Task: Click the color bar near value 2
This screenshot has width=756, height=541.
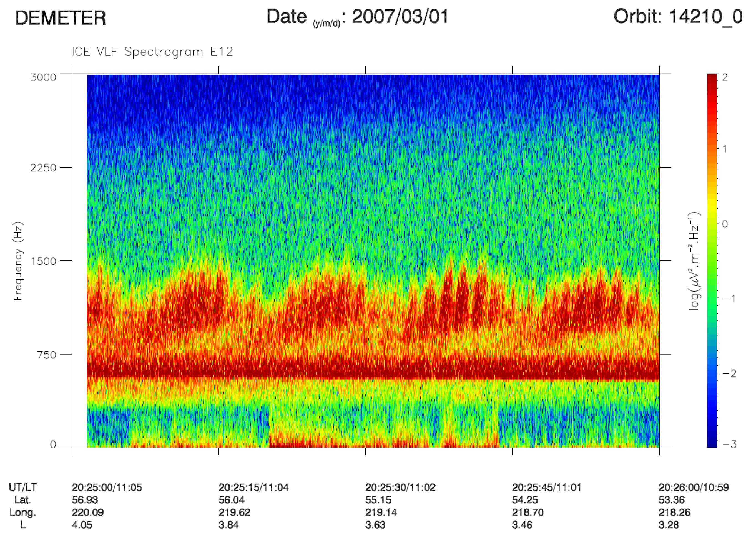Action: pos(712,78)
